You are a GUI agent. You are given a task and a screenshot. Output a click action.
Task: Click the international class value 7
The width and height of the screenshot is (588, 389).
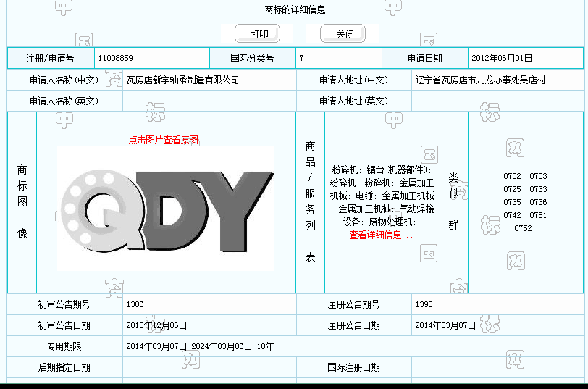pos(301,58)
